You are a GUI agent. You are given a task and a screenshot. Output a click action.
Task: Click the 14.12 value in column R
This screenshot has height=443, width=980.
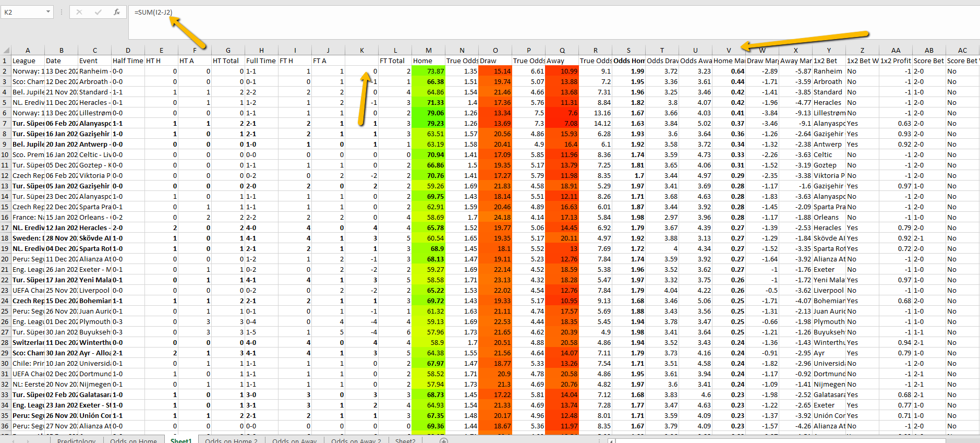pyautogui.click(x=596, y=123)
